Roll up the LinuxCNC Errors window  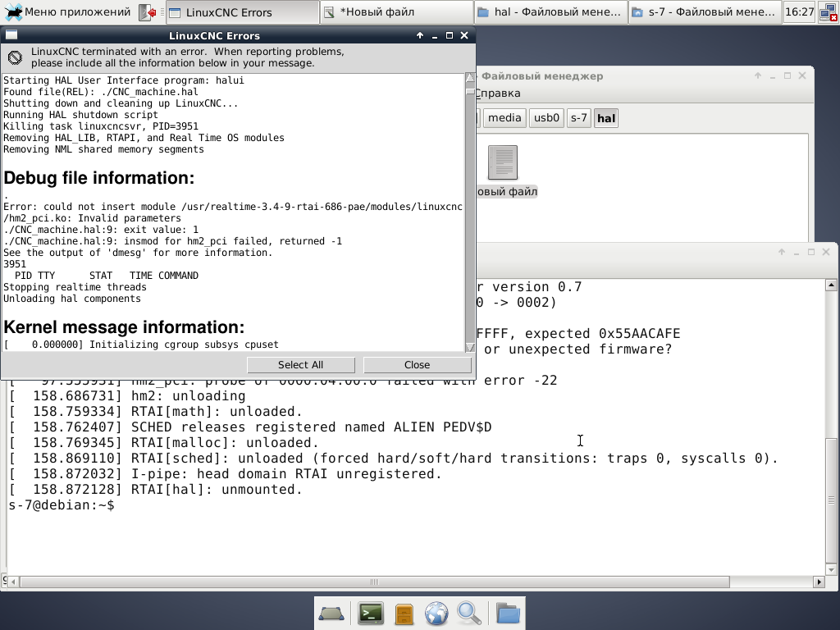(x=420, y=35)
